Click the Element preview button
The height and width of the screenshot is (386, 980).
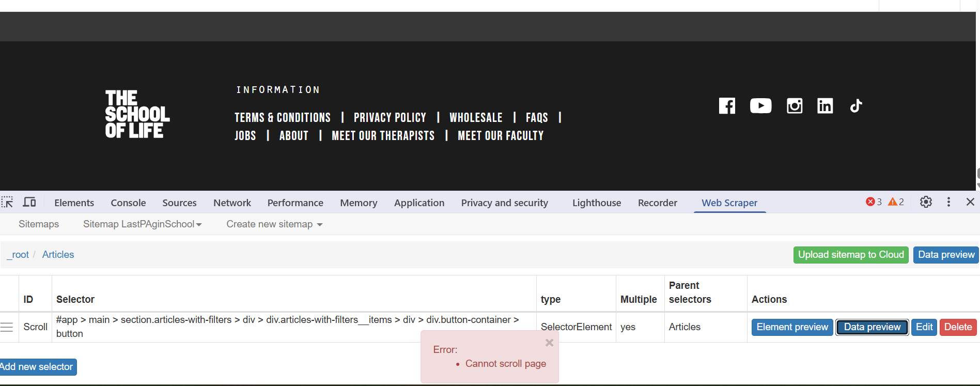[x=792, y=327]
